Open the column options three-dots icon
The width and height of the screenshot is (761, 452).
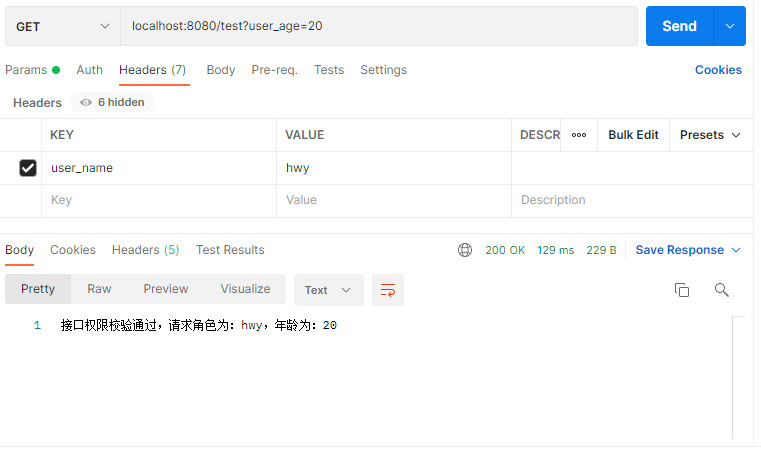tap(579, 135)
